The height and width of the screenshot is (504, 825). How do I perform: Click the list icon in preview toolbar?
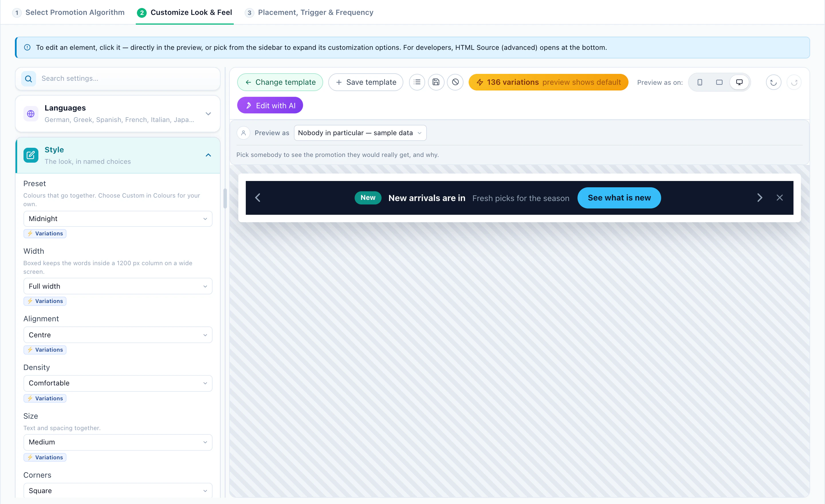point(417,82)
